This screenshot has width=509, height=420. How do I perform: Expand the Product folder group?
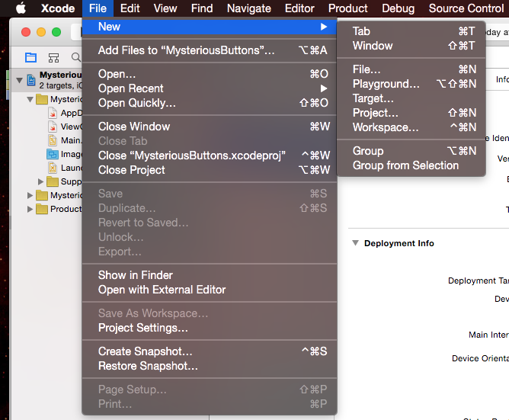click(x=30, y=209)
